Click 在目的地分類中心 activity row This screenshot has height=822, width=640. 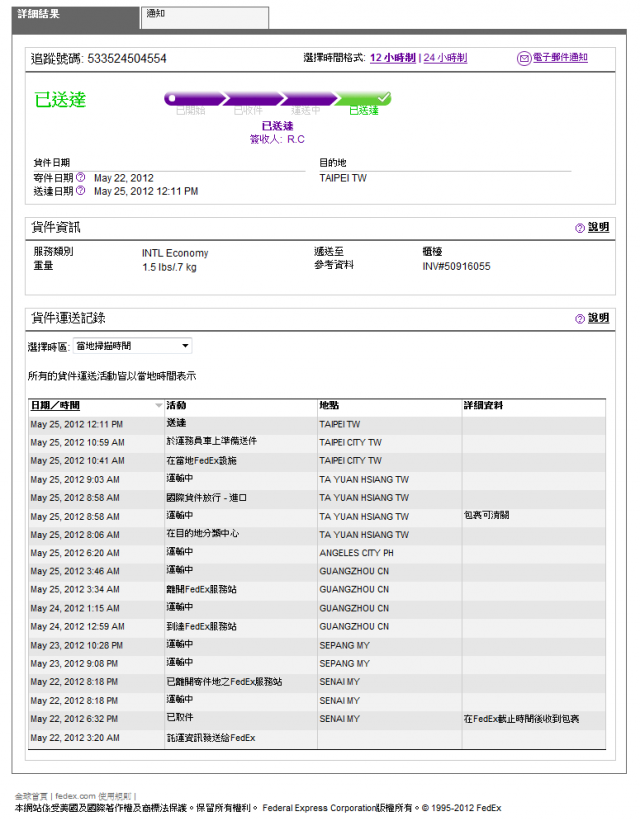tap(202, 533)
